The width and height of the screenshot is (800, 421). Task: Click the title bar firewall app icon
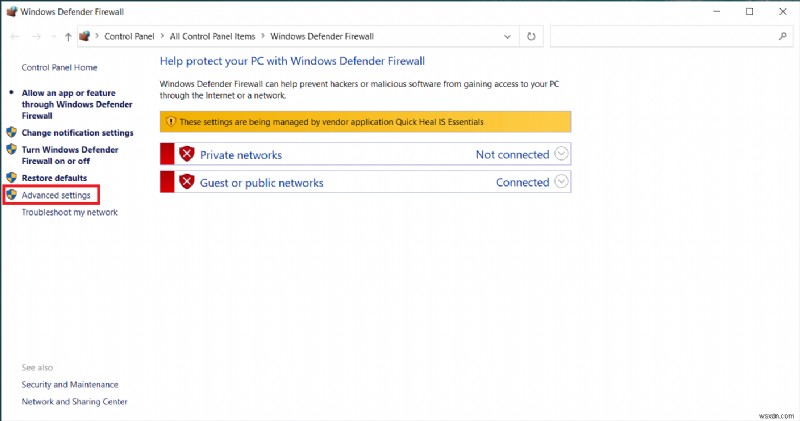(12, 11)
